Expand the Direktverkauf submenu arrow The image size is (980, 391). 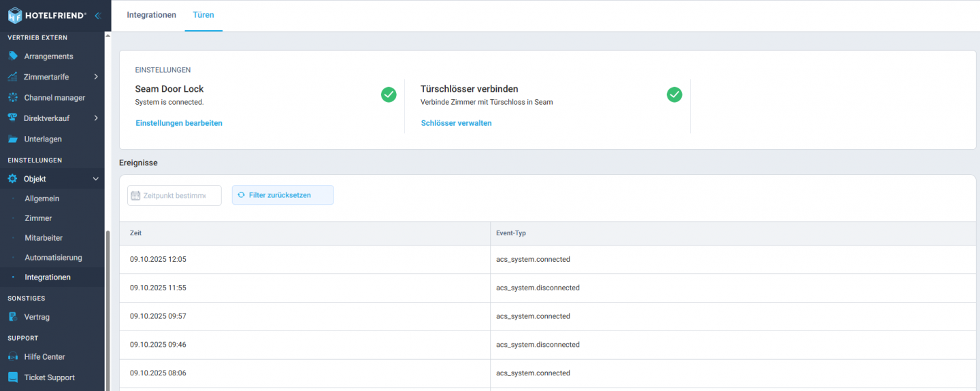96,118
